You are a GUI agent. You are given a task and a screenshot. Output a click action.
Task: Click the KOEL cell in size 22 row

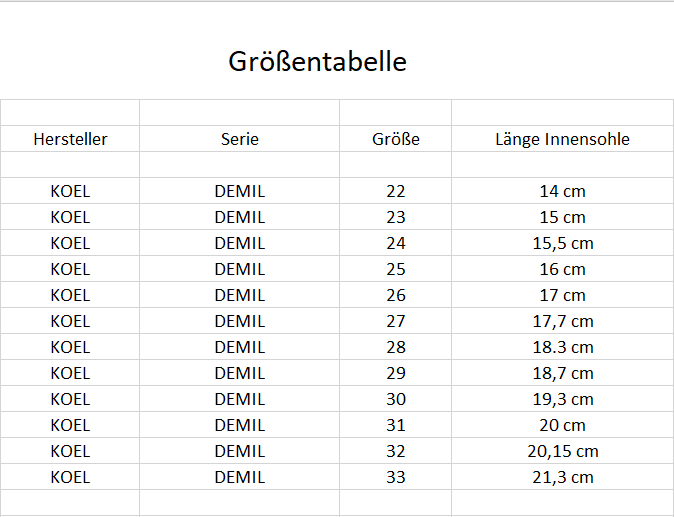click(70, 191)
